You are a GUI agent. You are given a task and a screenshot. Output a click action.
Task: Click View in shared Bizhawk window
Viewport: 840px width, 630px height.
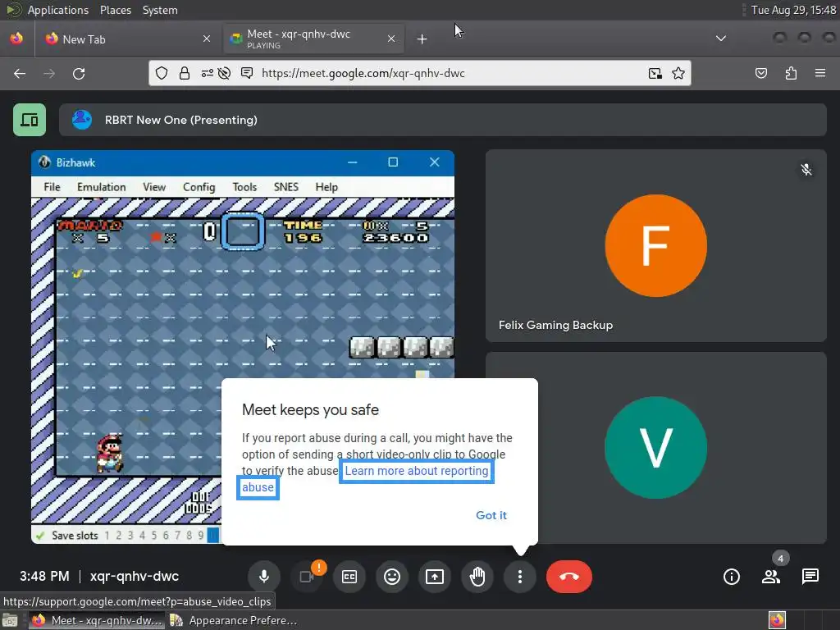click(154, 187)
